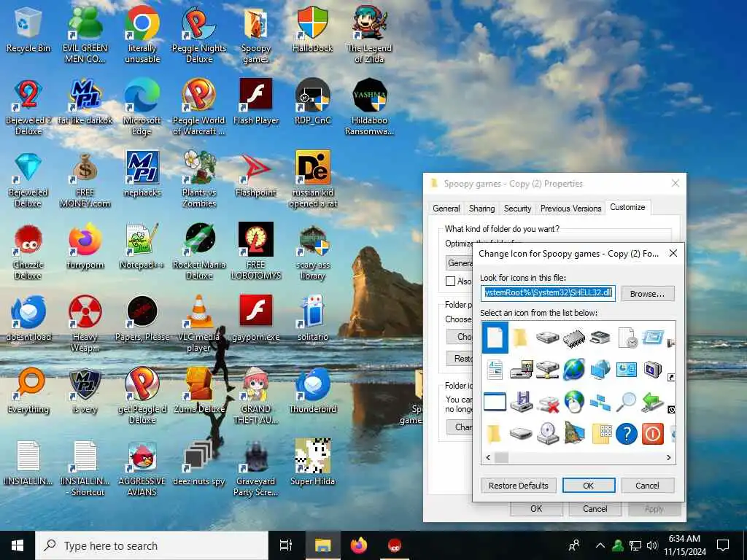747x560 pixels.
Task: Click OK in the Properties window
Action: (x=536, y=508)
